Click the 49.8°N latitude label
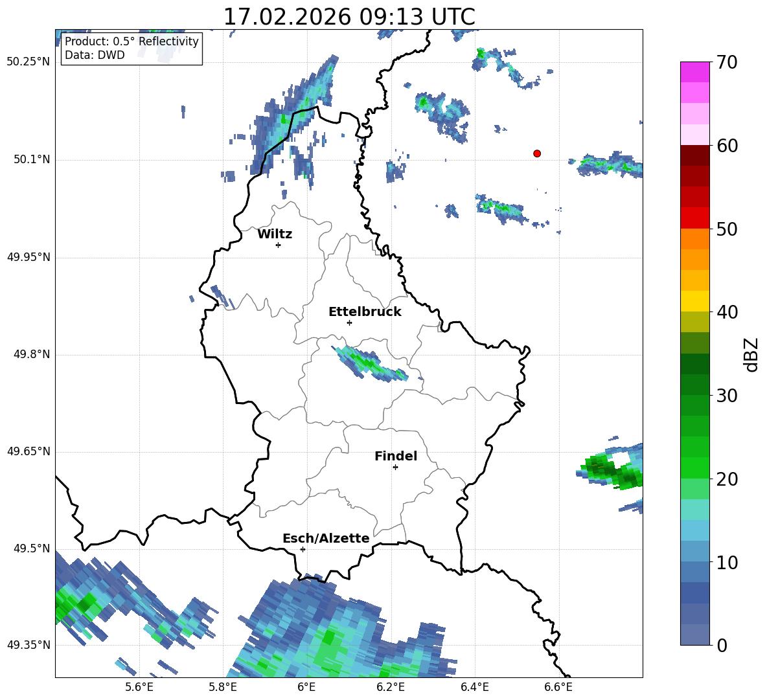 click(x=32, y=354)
